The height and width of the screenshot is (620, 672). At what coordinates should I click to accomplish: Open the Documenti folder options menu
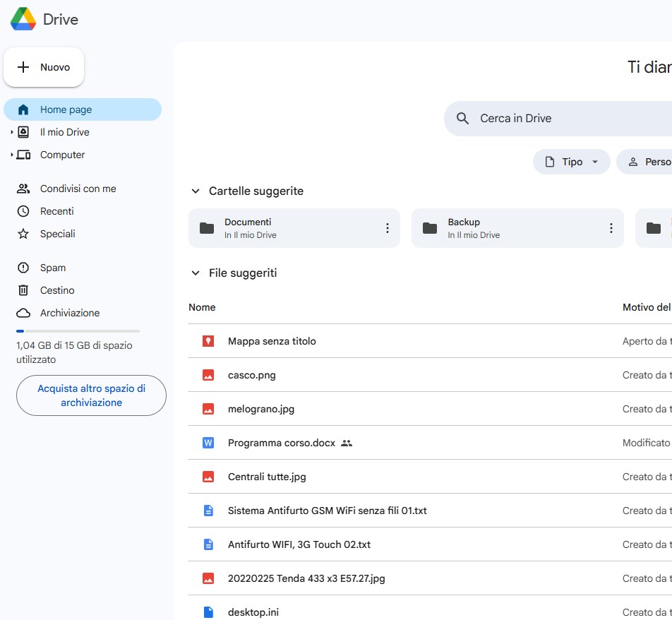point(387,227)
